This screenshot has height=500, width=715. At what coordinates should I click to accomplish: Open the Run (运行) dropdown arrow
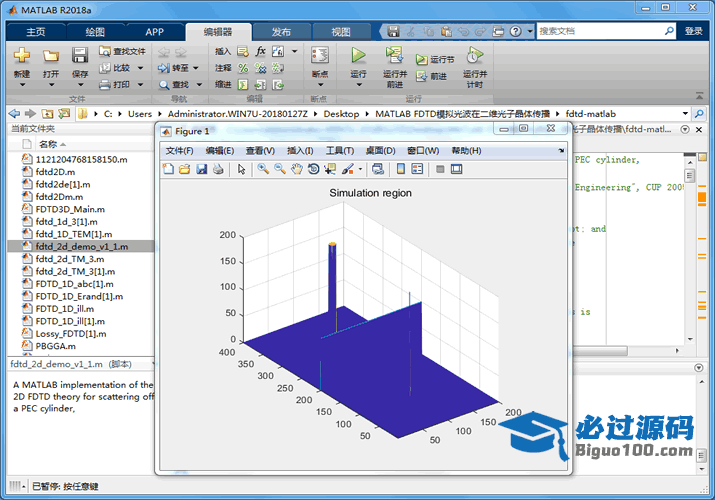pyautogui.click(x=358, y=85)
